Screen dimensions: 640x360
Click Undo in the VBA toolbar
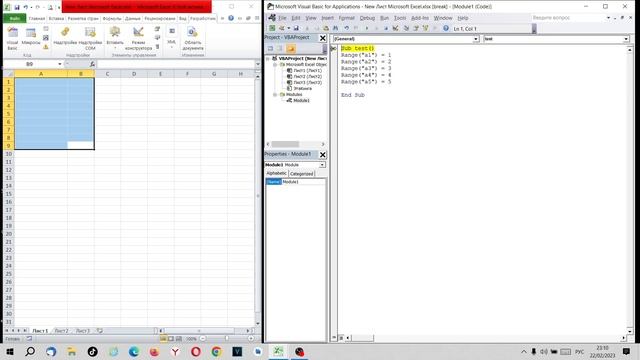(x=347, y=28)
